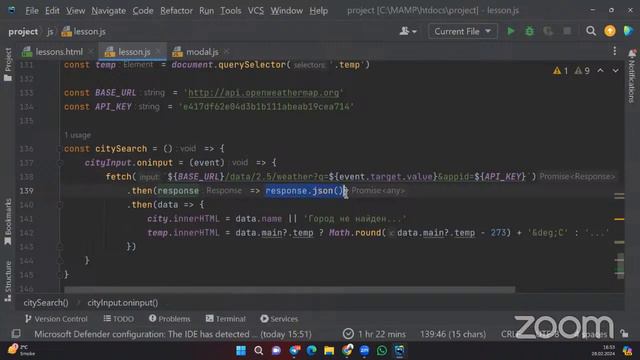Screen dimensions: 640x360
Task: Click the horizontal editor scrollbar
Action: click(289, 290)
